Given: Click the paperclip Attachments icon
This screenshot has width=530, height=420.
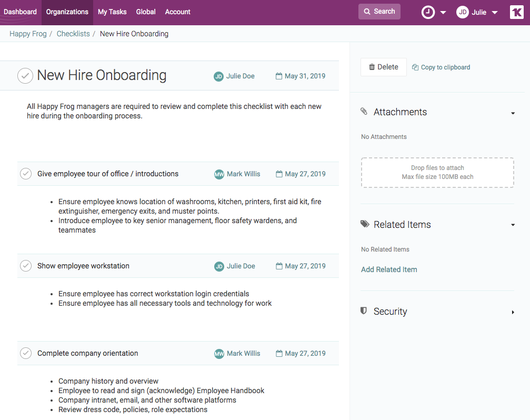Looking at the screenshot, I should pos(364,112).
